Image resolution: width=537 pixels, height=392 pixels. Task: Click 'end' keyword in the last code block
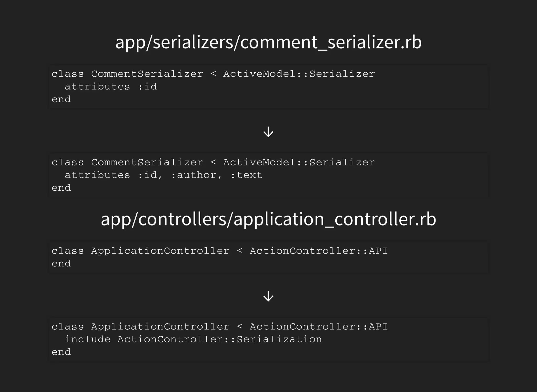(x=61, y=352)
